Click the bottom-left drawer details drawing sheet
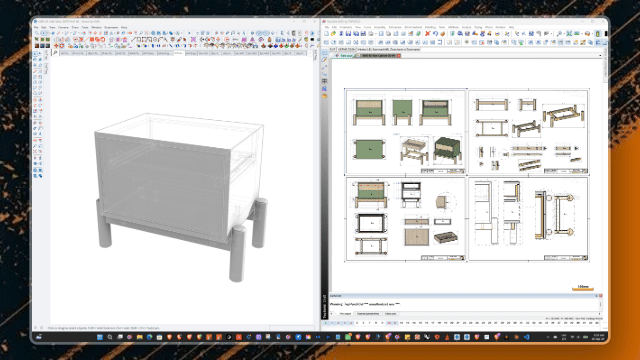 tap(406, 218)
